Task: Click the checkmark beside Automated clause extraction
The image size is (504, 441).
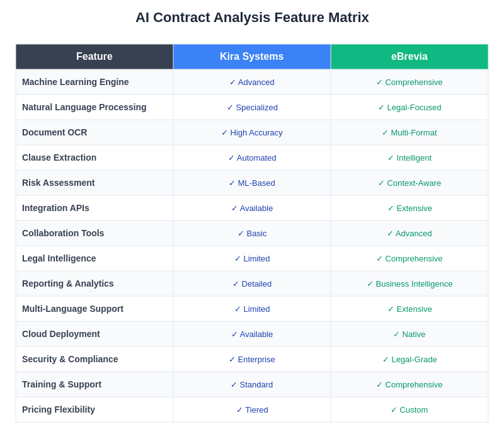Action: click(x=232, y=157)
